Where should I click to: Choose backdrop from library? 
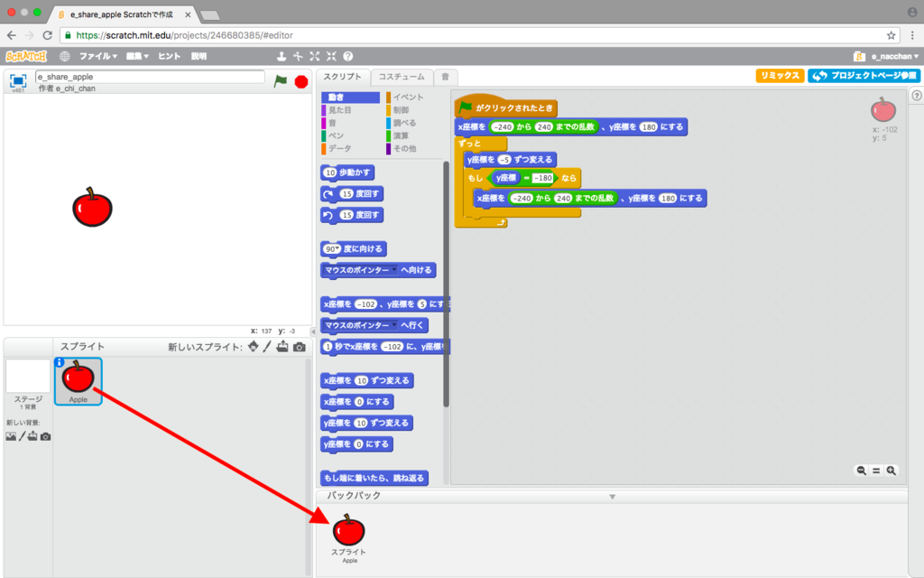(11, 436)
